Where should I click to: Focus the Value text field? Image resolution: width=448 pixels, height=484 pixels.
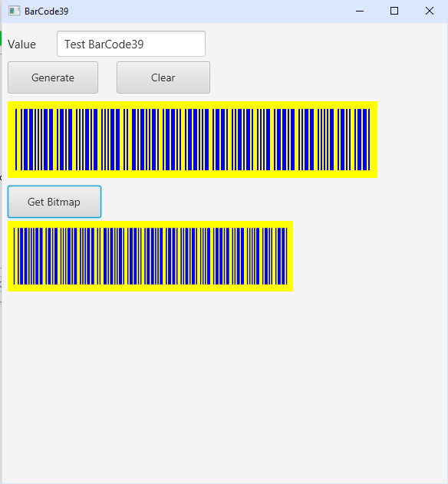[131, 44]
